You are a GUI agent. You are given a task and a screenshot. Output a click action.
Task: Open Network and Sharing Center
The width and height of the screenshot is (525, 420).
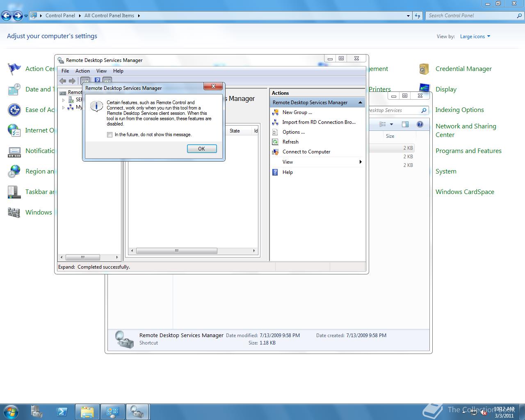point(466,130)
